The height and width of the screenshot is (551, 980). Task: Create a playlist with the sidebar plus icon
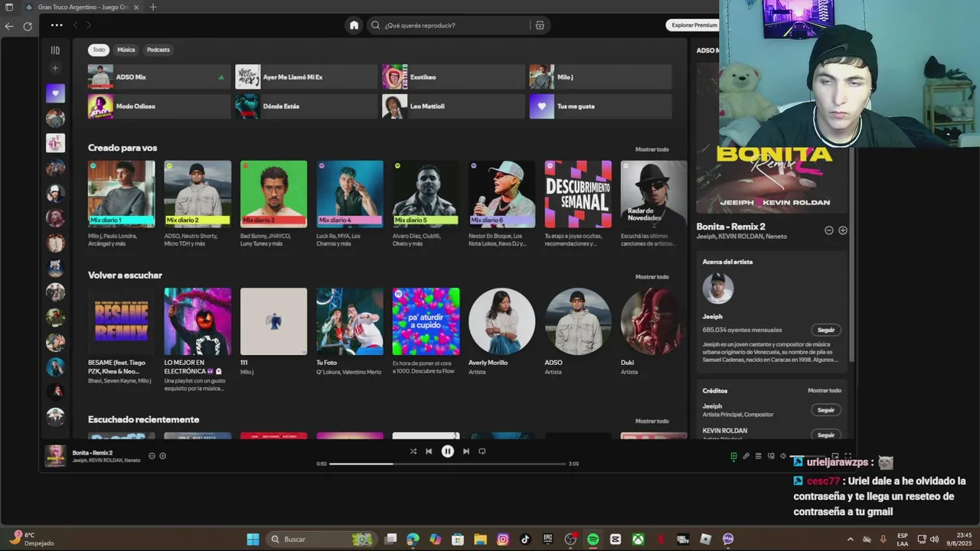tap(55, 68)
